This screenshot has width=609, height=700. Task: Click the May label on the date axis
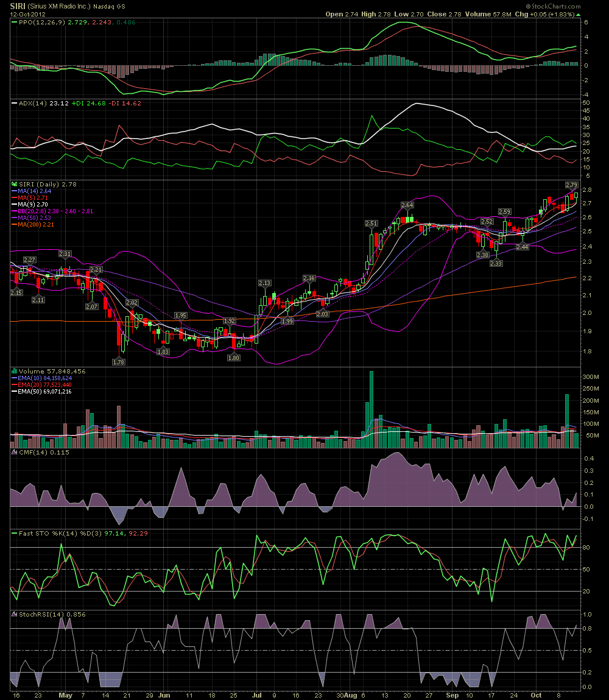coord(66,695)
